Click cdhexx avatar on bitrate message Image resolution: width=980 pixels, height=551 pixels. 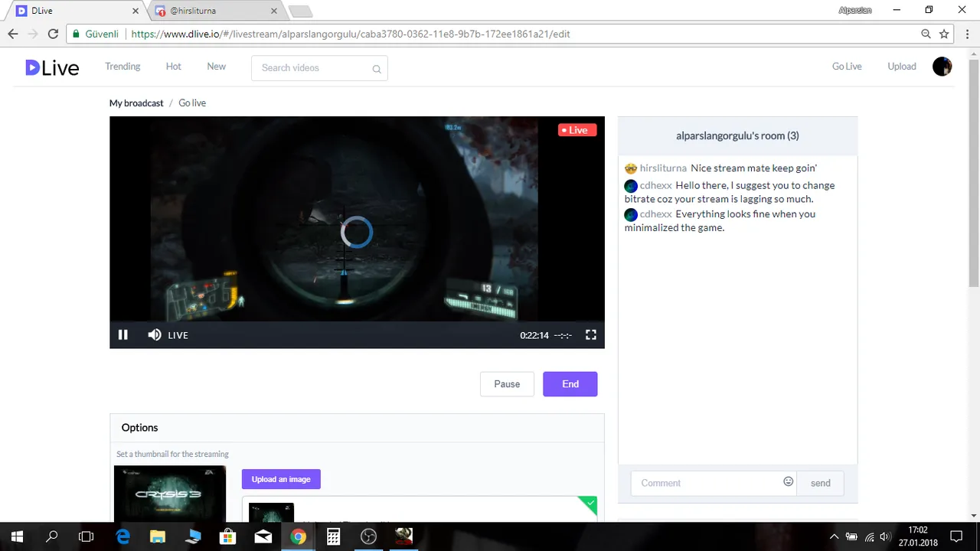[x=631, y=186]
